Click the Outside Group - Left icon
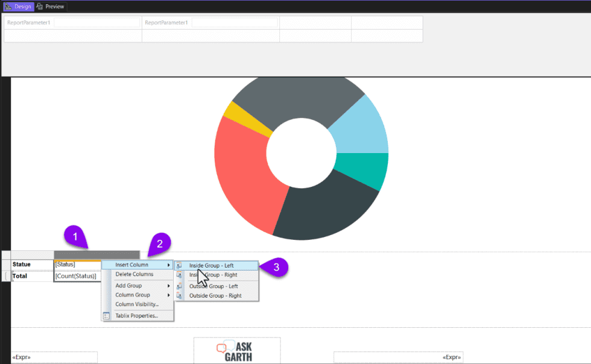This screenshot has width=591, height=364. click(180, 286)
